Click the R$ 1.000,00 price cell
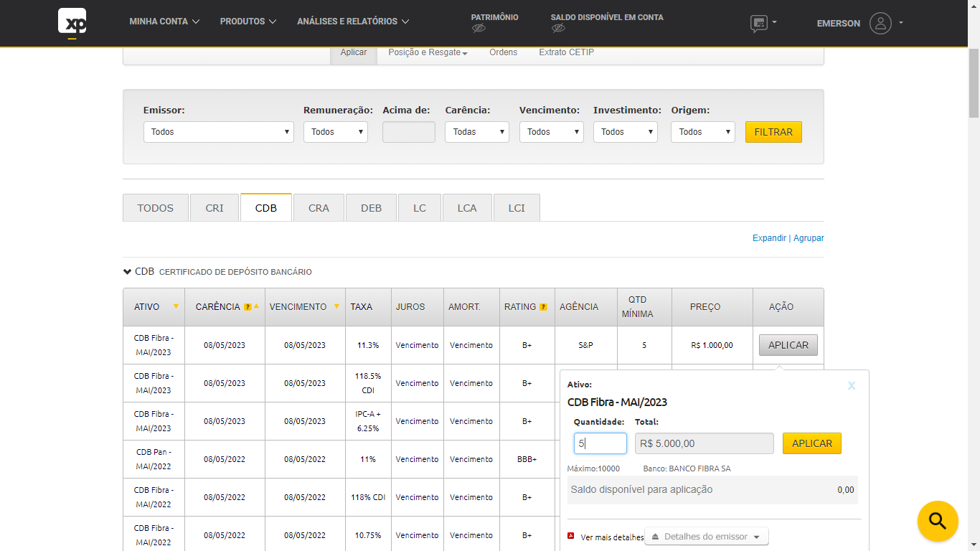Image resolution: width=980 pixels, height=551 pixels. [x=712, y=345]
